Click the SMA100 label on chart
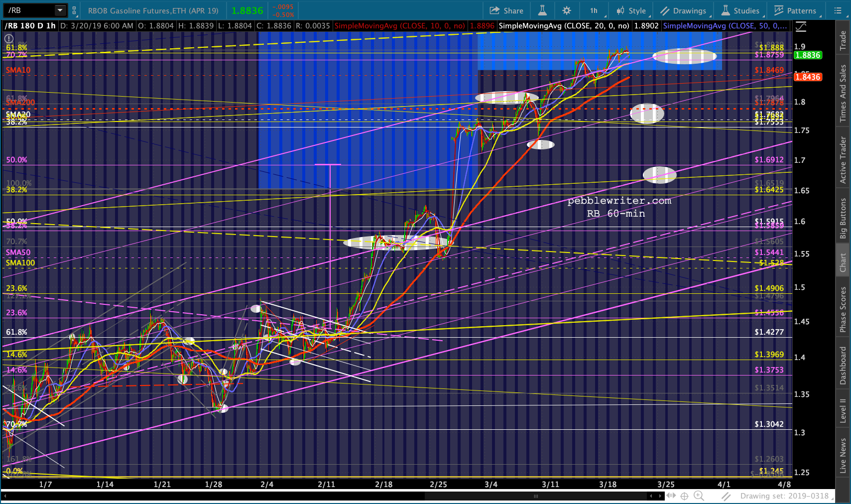The width and height of the screenshot is (851, 504). (x=20, y=263)
